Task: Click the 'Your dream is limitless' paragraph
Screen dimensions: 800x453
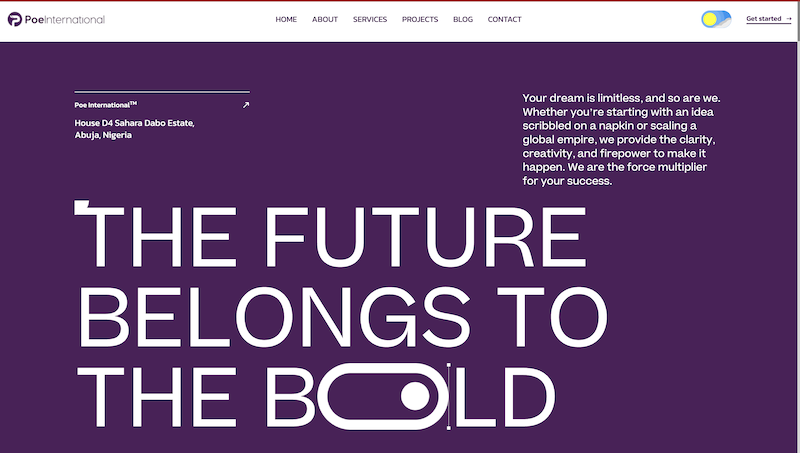Action: click(x=621, y=139)
